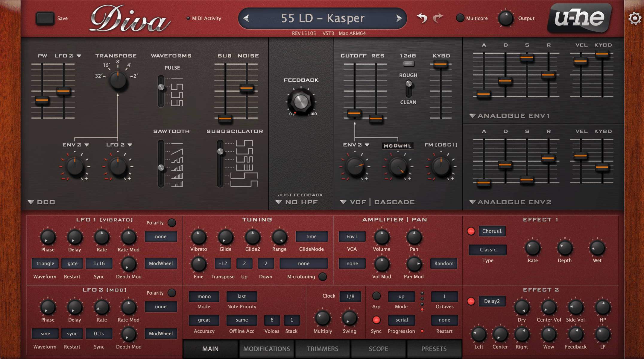Switch to the MAIN tab

(x=210, y=349)
